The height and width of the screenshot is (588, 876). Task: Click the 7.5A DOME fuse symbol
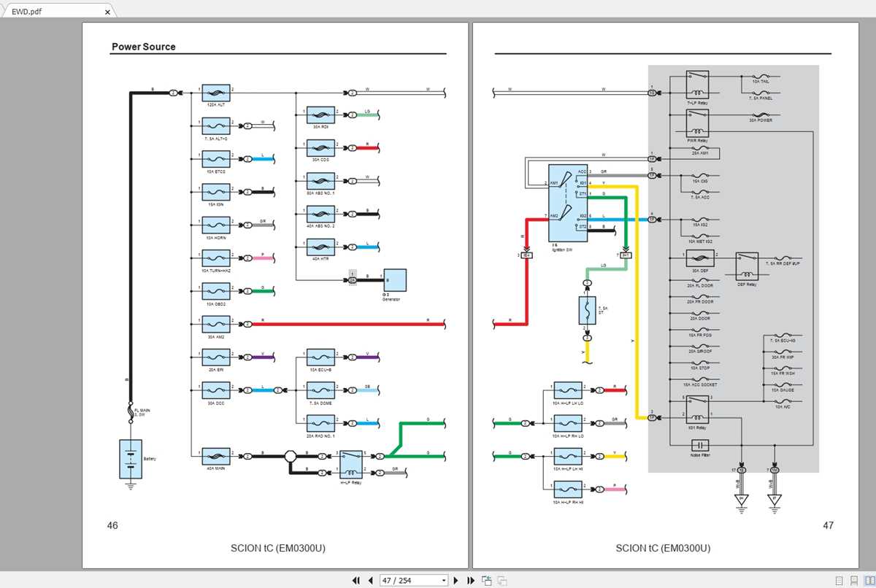click(320, 390)
